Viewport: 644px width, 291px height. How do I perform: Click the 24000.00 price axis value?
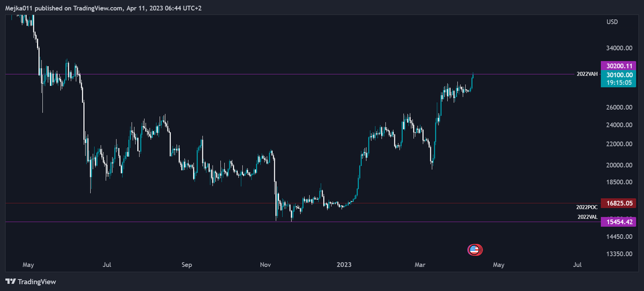[620, 125]
